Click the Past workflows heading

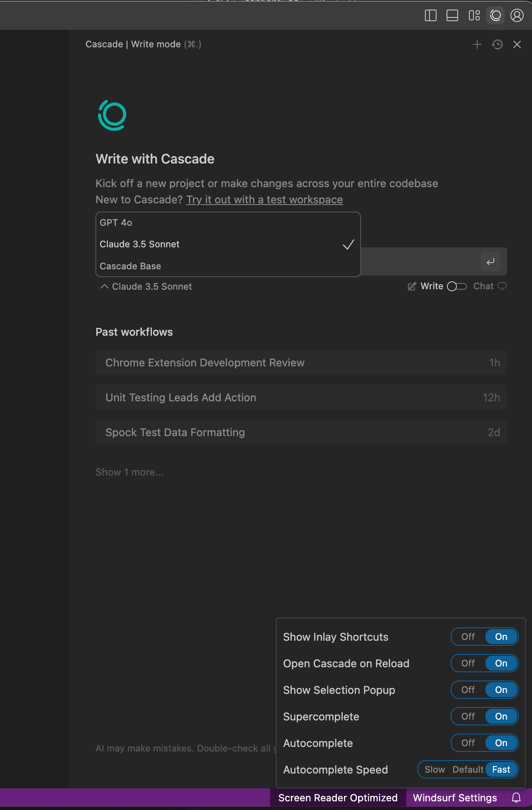(134, 332)
